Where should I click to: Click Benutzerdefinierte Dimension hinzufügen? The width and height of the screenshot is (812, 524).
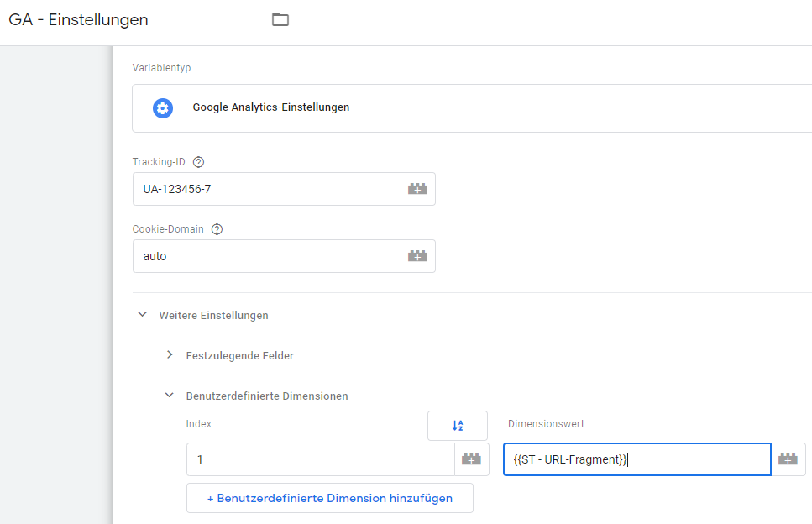330,498
